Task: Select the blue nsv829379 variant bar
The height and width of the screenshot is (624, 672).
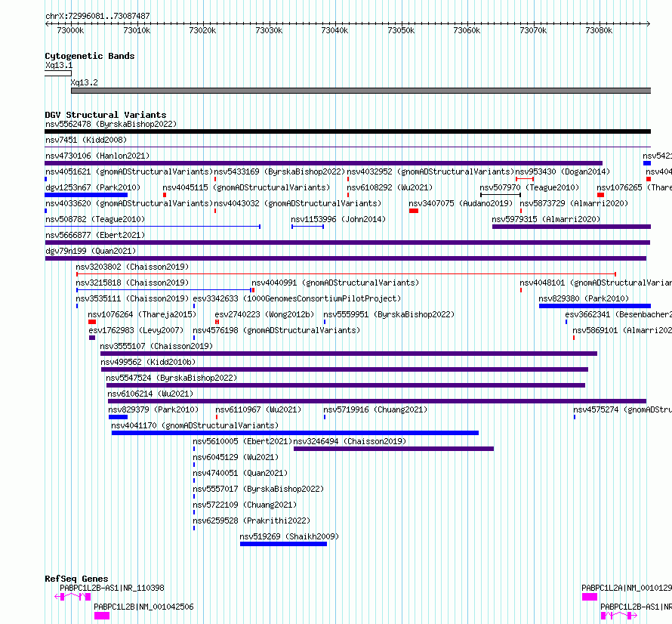Action: (118, 417)
